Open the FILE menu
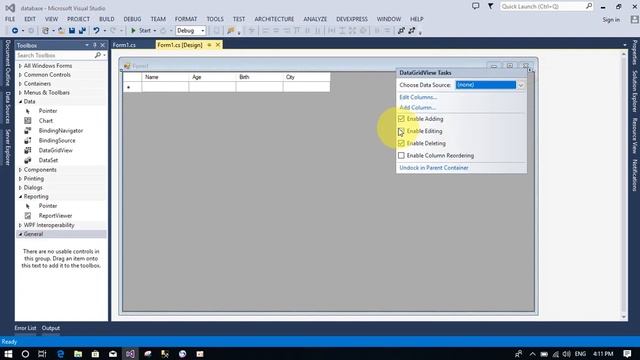640x360 pixels. [x=10, y=19]
